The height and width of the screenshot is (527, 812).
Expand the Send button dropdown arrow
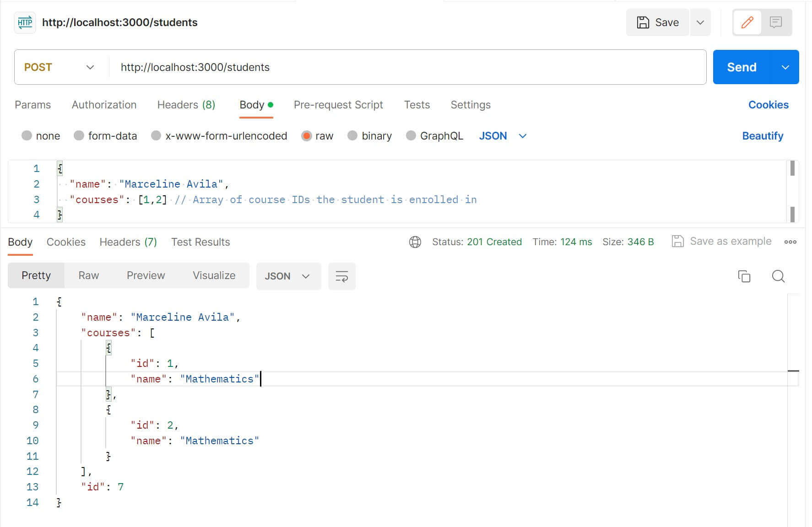785,67
